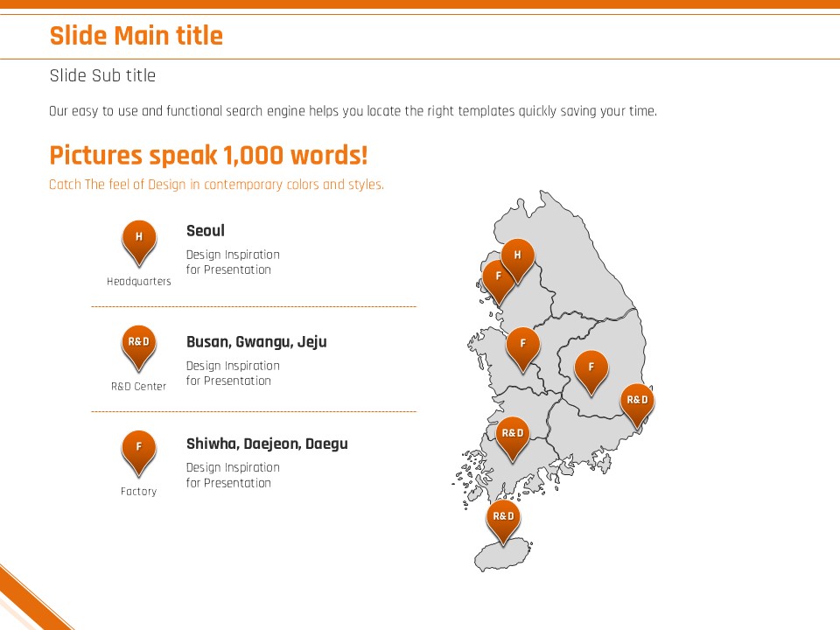Select the R&D map pin on the southeast coast

coord(637,402)
